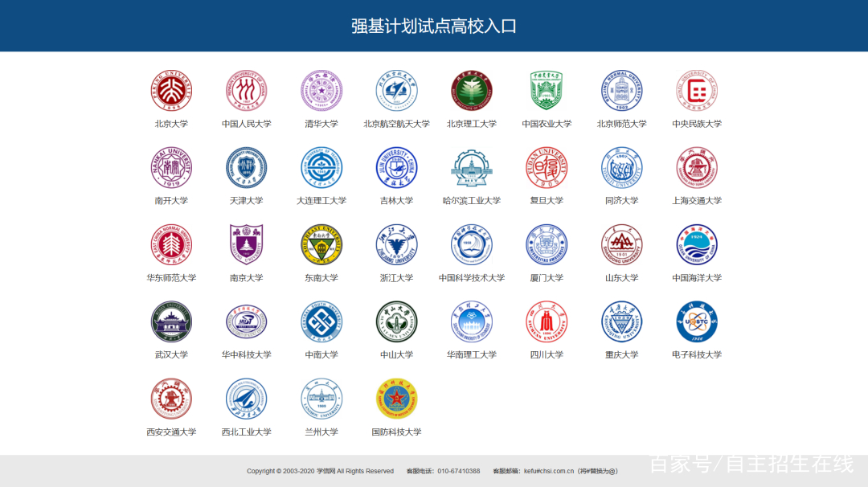Select the Sun Yat-sen University emblem
This screenshot has height=487, width=868.
(x=396, y=321)
